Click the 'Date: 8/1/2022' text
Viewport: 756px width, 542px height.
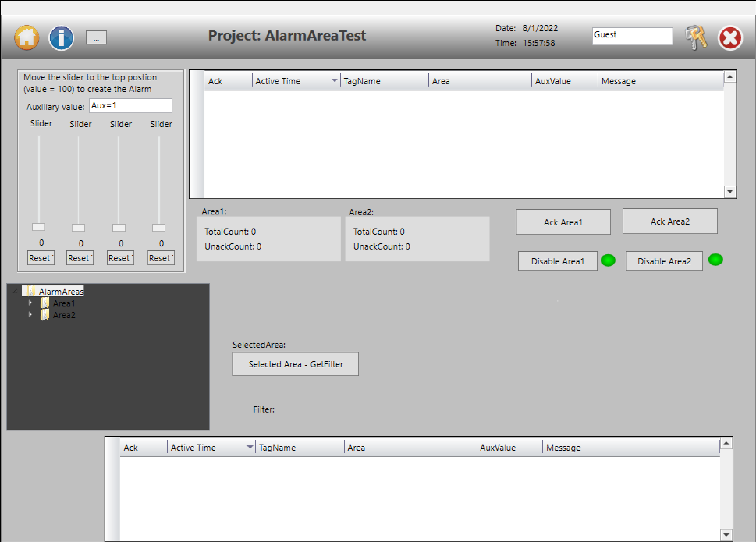pos(527,28)
